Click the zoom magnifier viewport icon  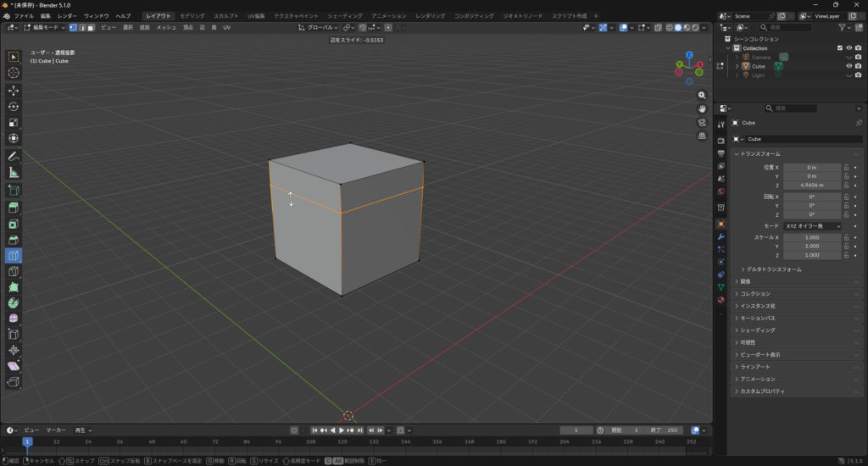coord(702,96)
